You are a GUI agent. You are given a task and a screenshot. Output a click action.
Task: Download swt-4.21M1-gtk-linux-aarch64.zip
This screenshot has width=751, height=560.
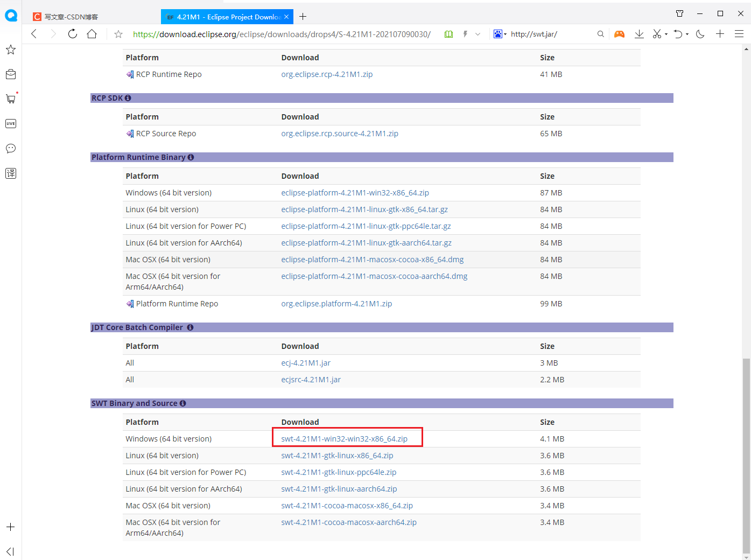pos(339,489)
